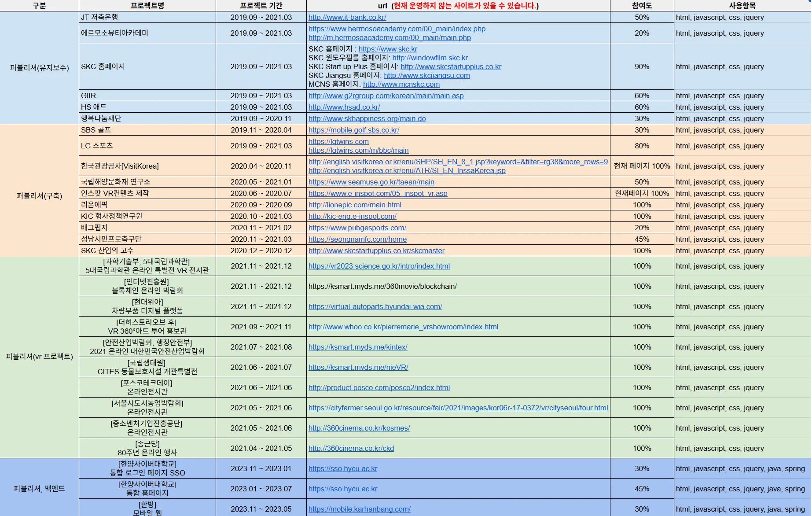Select the 배그펍지 project cell
The height and width of the screenshot is (516, 812).
click(147, 228)
